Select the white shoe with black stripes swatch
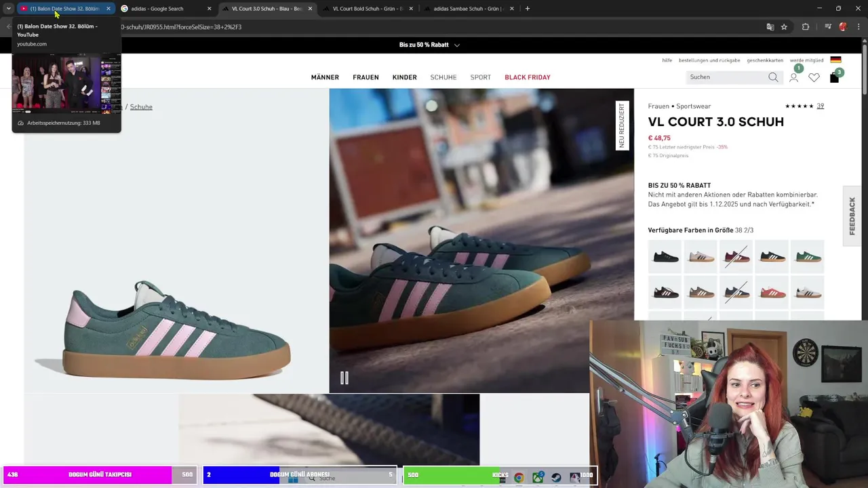The image size is (868, 488). [807, 292]
